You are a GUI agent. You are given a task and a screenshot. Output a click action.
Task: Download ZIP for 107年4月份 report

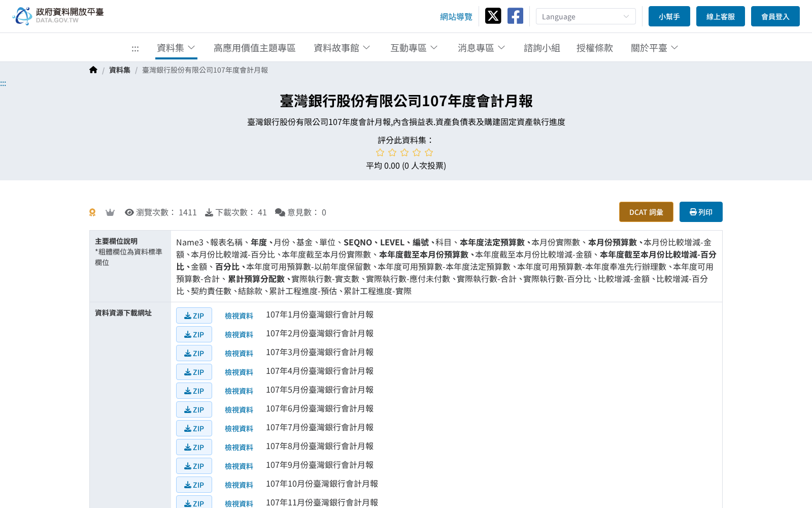(194, 372)
